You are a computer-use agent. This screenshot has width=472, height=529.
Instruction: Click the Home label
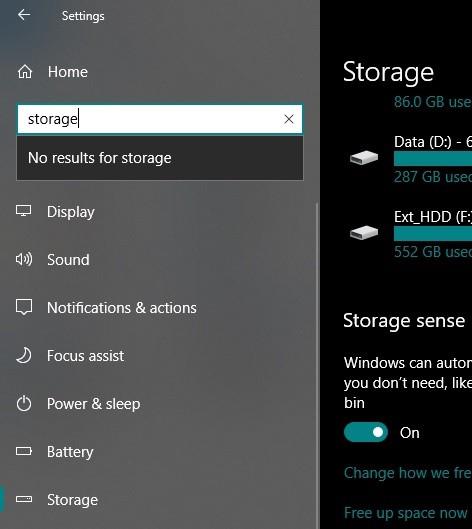68,72
